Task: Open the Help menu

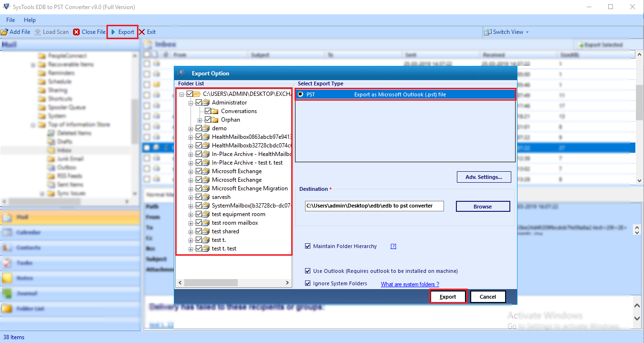Action: click(30, 20)
